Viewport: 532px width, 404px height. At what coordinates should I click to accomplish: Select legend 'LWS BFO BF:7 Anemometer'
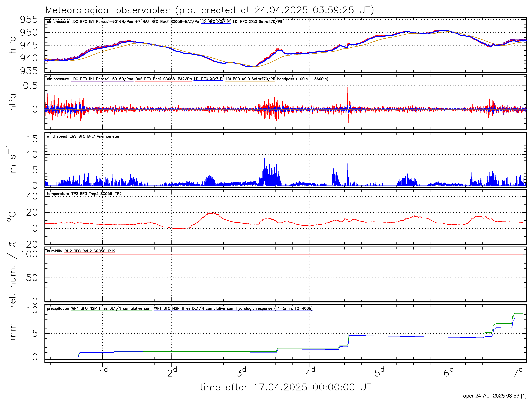[94, 136]
